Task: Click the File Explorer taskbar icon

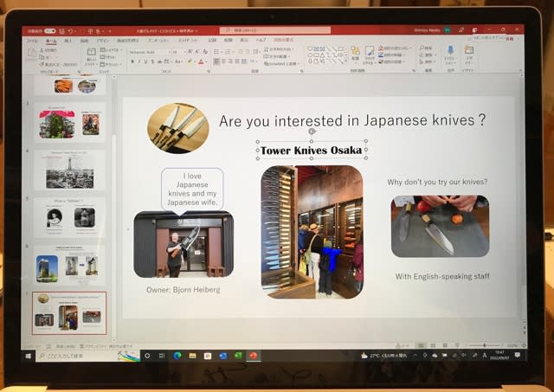Action: point(192,356)
